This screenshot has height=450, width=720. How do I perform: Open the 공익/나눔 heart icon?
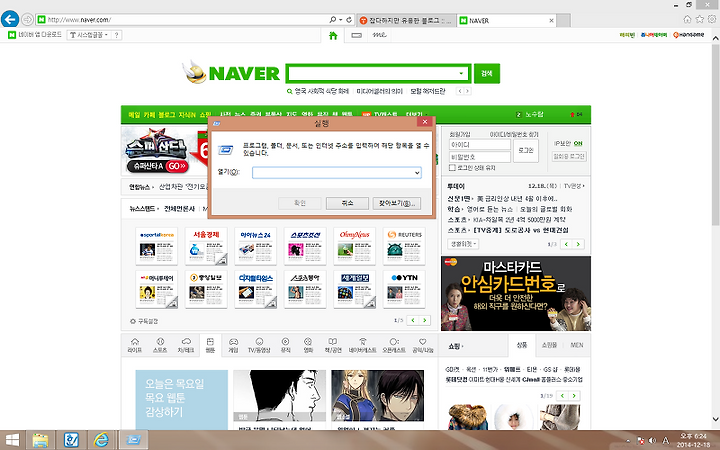click(x=422, y=345)
